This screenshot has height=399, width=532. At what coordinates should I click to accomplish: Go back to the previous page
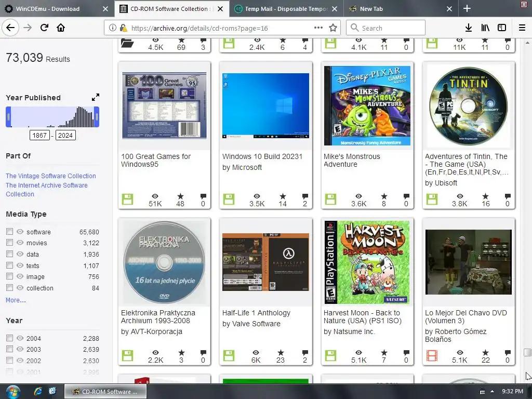pos(10,28)
